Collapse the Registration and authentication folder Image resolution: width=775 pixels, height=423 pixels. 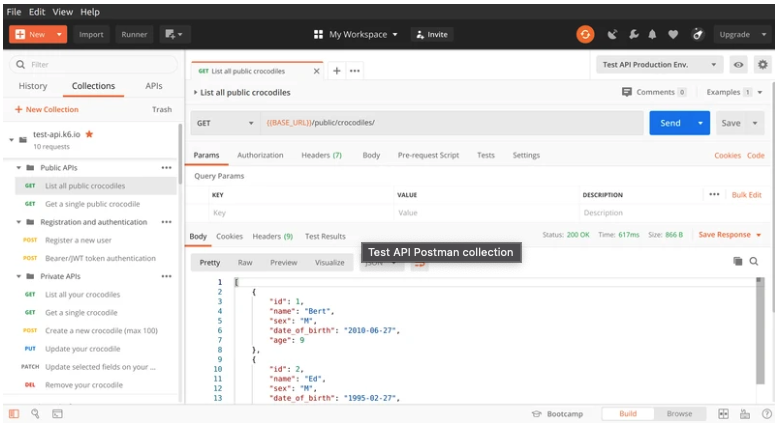pyautogui.click(x=18, y=222)
